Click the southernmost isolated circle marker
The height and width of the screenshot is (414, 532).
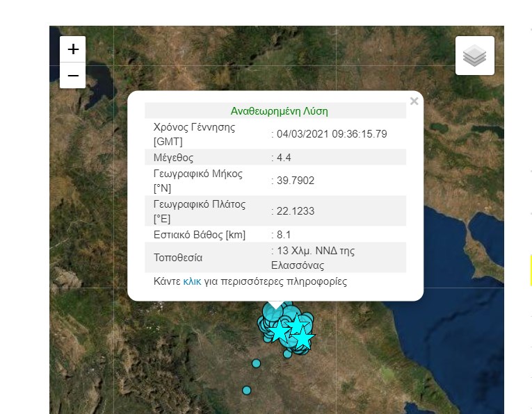tap(246, 390)
